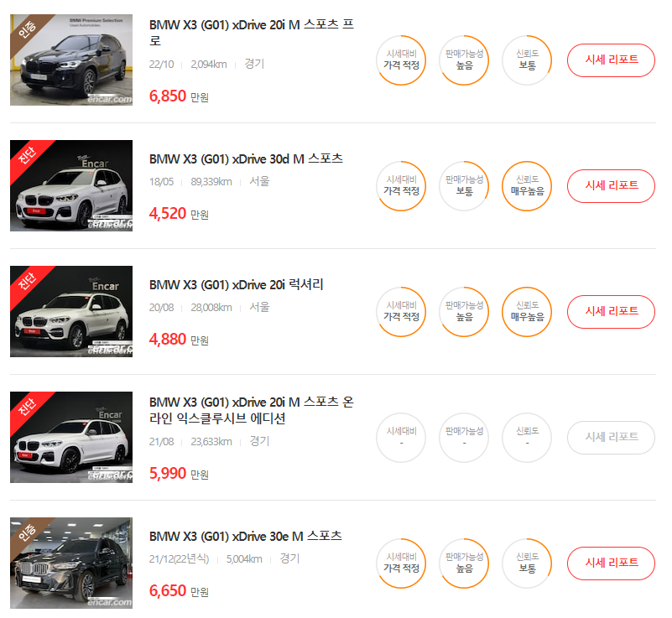
Task: Click 가격 적정 badge on 20i 럭셔리 listing
Action: (401, 312)
